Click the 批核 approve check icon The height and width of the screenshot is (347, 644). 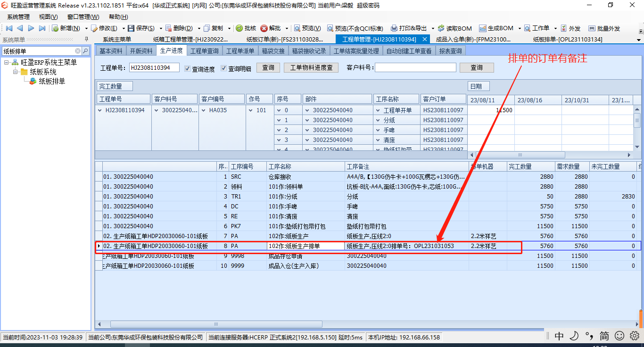point(239,28)
